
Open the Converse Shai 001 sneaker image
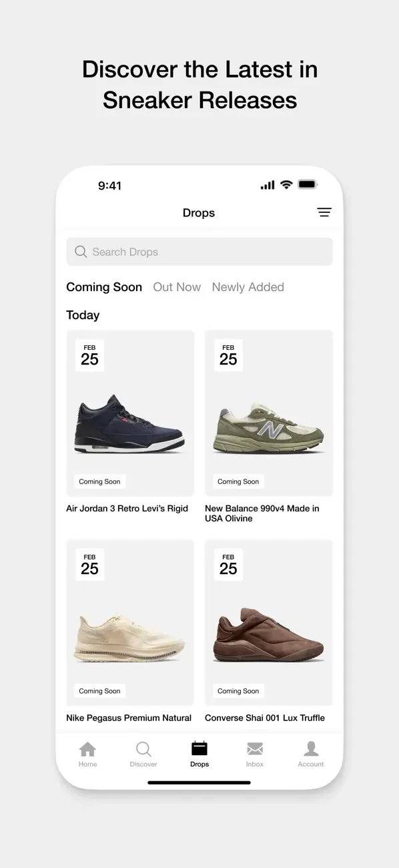pyautogui.click(x=269, y=636)
